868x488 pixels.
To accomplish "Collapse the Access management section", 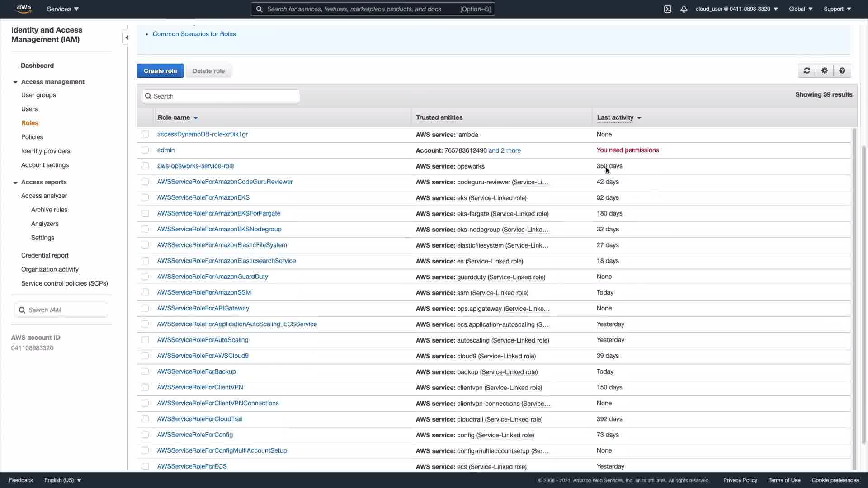I will tap(15, 82).
